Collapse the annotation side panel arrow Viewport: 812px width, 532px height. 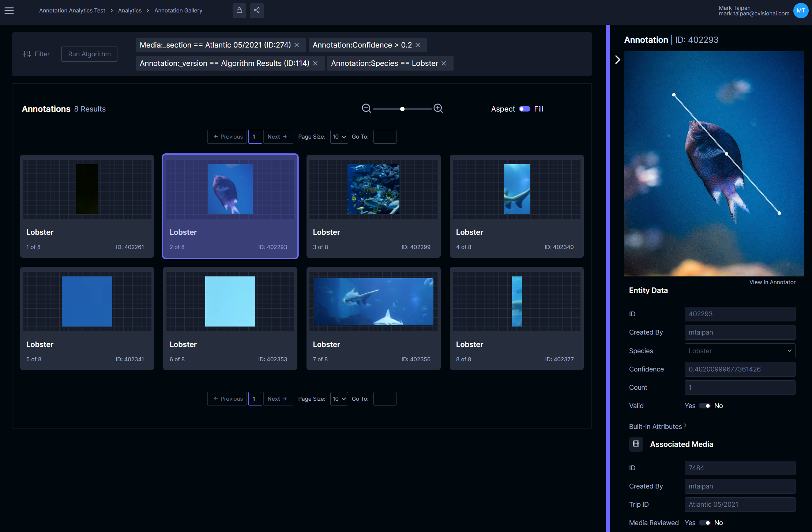click(617, 60)
